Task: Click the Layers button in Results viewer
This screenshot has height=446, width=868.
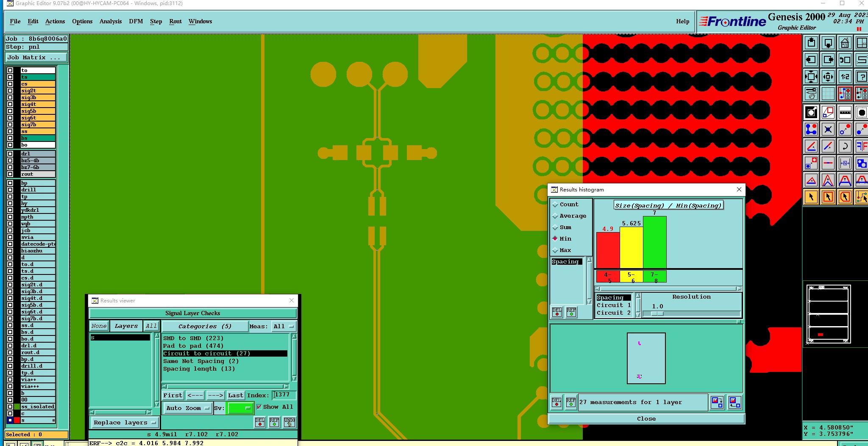Action: click(126, 326)
